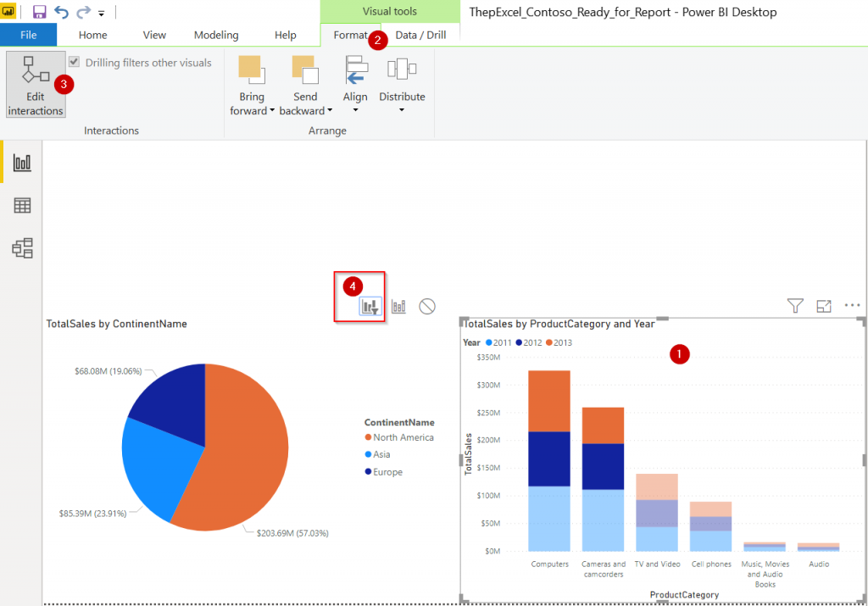
Task: Open the quick access toolbar customize arrow
Action: coord(102,13)
